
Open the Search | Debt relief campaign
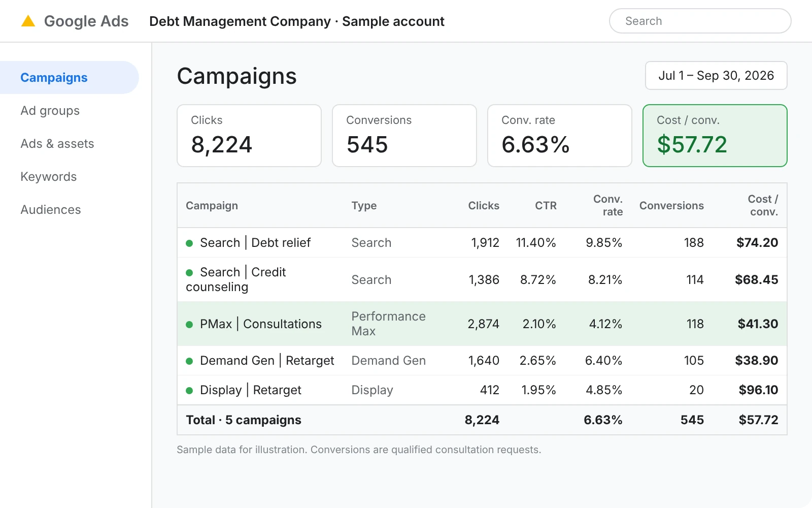[255, 242]
